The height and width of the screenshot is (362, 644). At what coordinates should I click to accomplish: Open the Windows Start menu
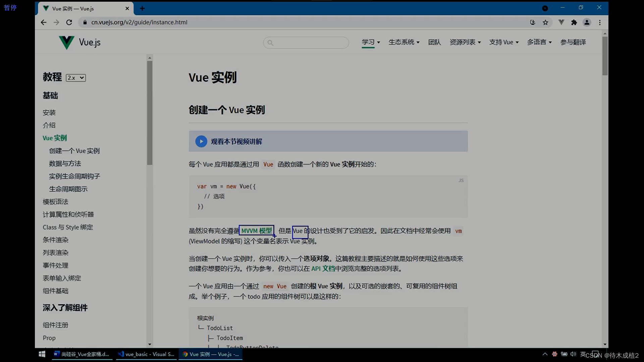tap(42, 354)
